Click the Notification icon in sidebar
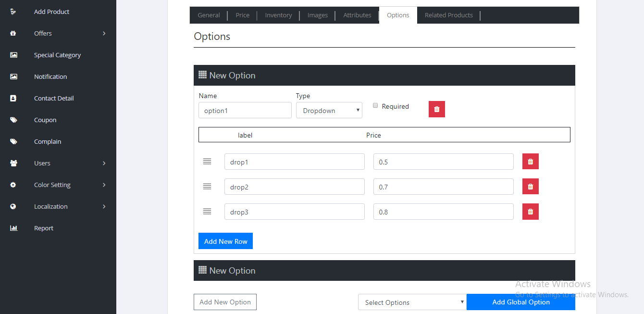644x314 pixels. pos(13,76)
